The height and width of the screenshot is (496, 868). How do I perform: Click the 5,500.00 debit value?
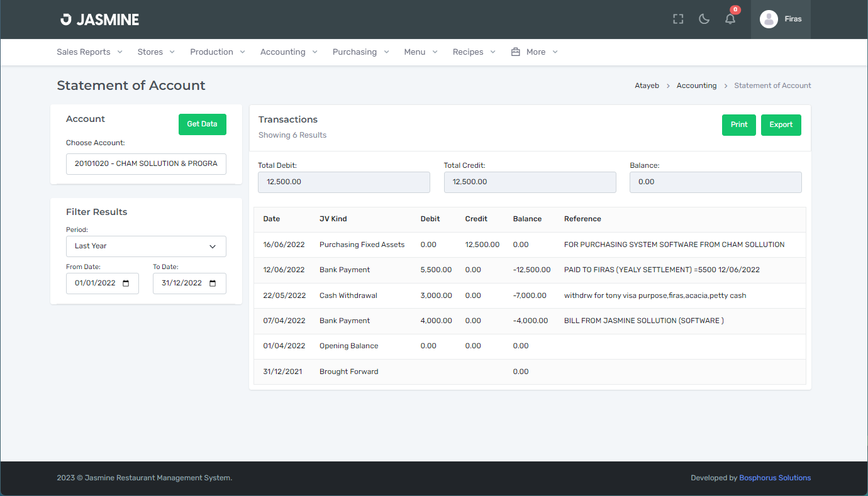pos(436,270)
